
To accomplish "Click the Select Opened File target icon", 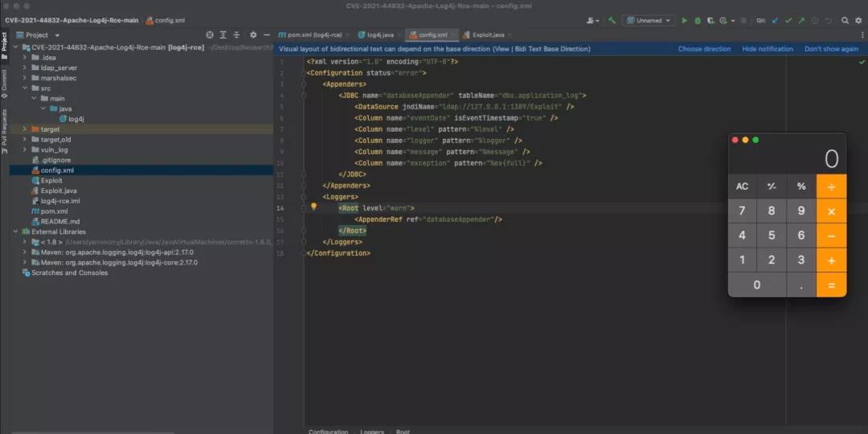I will tap(210, 35).
